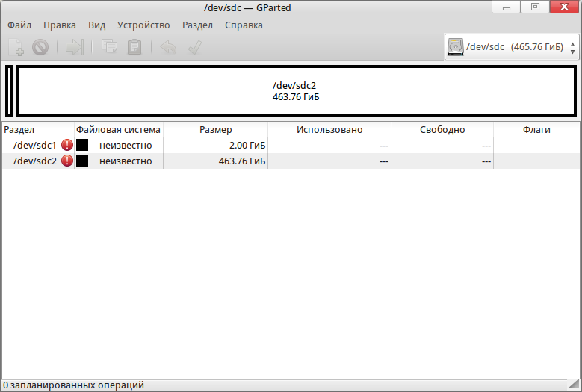Image resolution: width=582 pixels, height=392 pixels.
Task: Sort by the Флаги column header
Action: point(536,129)
